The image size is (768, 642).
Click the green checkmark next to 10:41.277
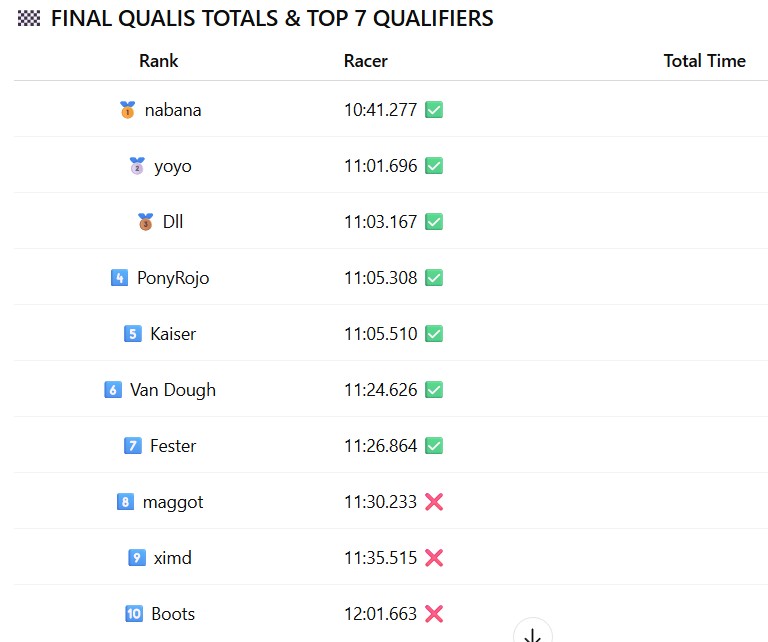point(434,110)
